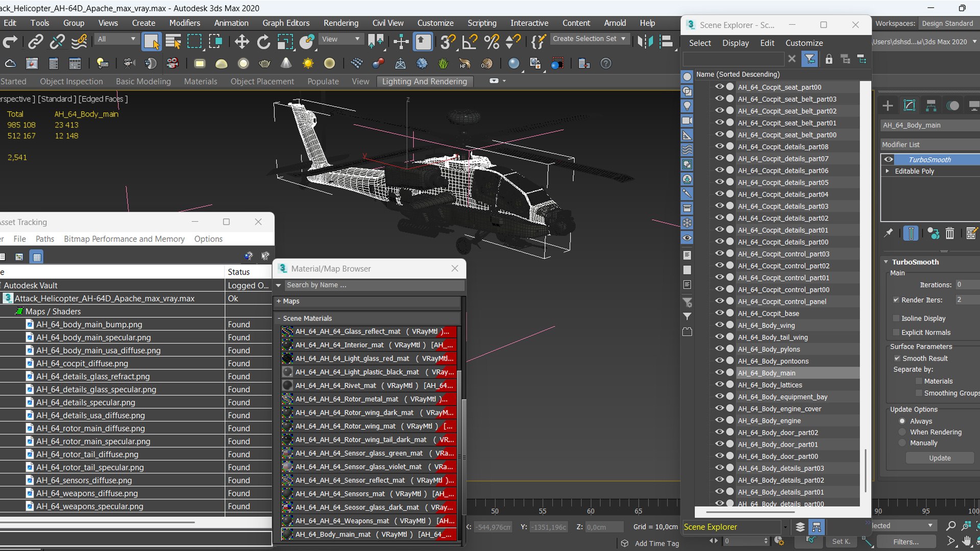Click AH_64_AH_64_Rivet_mat material swatch
The image size is (980, 551).
[x=287, y=385]
